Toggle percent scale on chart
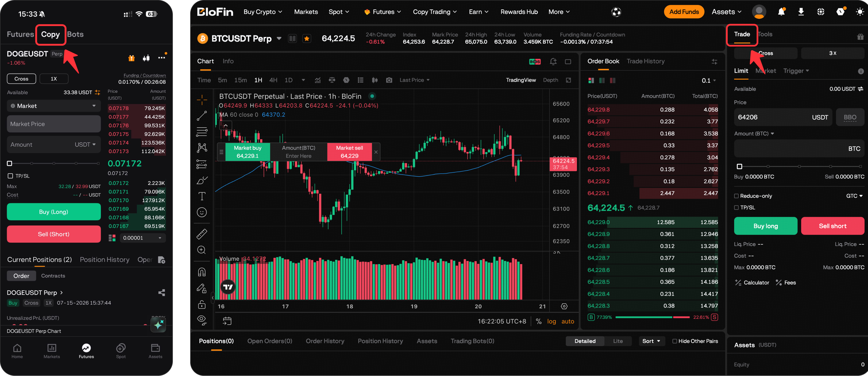The image size is (868, 376). point(539,321)
